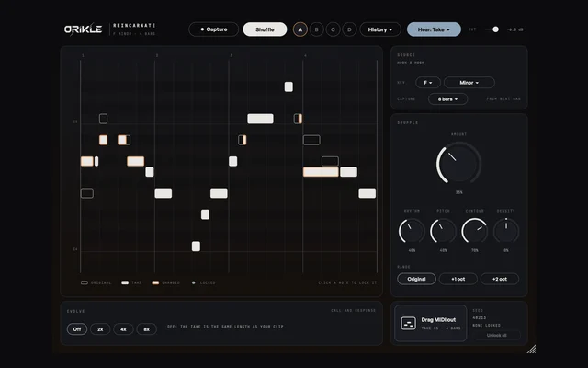
Task: Click the seed number 48213
Action: (480, 317)
